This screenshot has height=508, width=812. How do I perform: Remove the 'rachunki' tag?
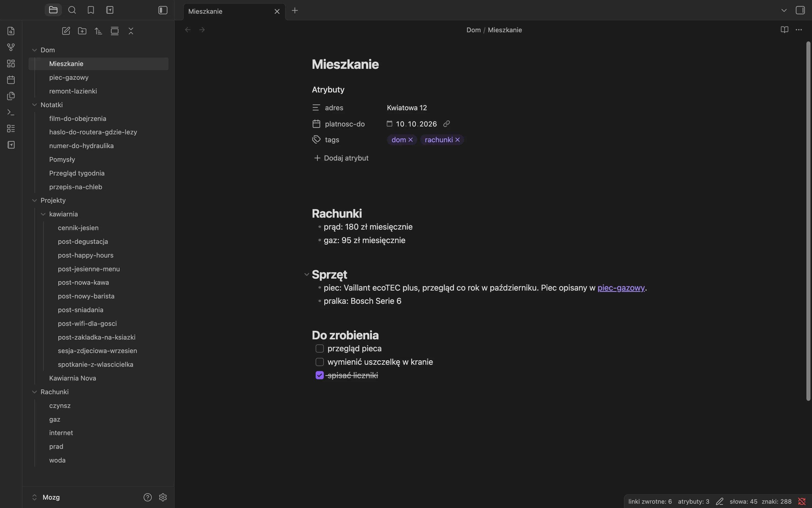(x=457, y=140)
